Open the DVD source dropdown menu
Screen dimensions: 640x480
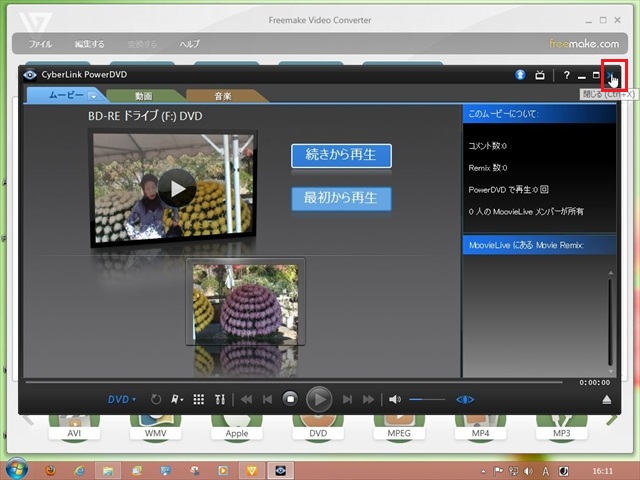coord(122,399)
